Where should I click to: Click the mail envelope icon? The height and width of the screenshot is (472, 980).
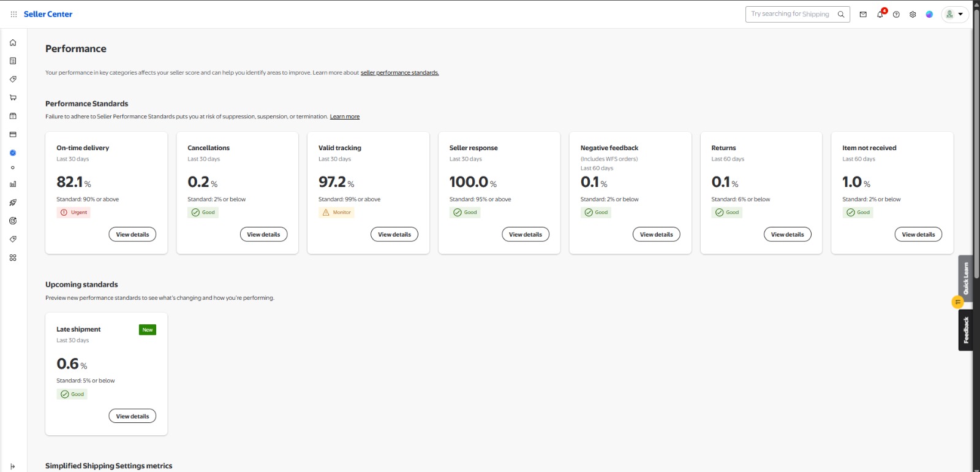(x=863, y=14)
